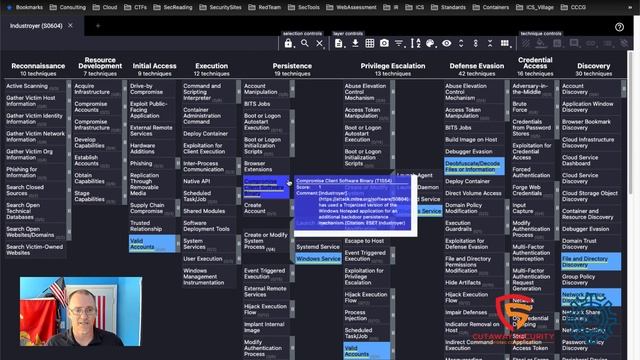This screenshot has width=640, height=360.
Task: Collapse all sub-techniques in layer controls
Action: (x=490, y=43)
